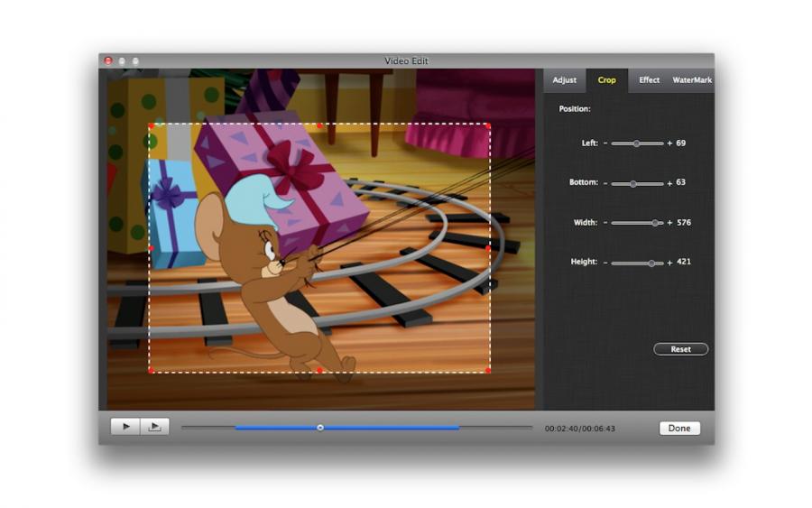Click the play-next-frame button
The height and width of the screenshot is (508, 812).
(154, 427)
